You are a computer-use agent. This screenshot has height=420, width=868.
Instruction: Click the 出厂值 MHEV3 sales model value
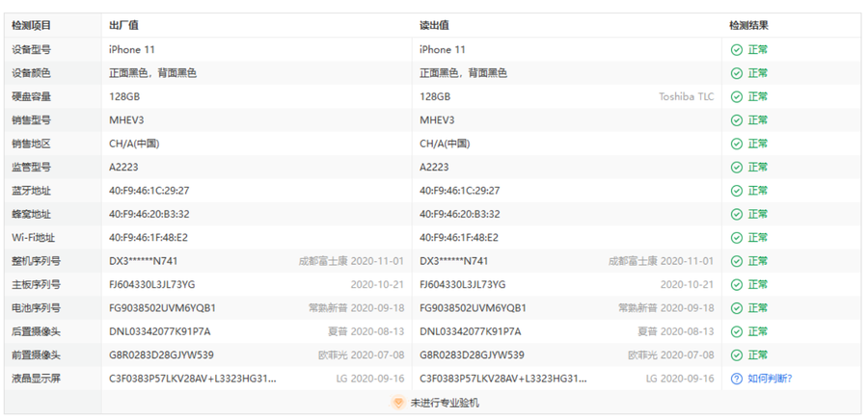126,119
